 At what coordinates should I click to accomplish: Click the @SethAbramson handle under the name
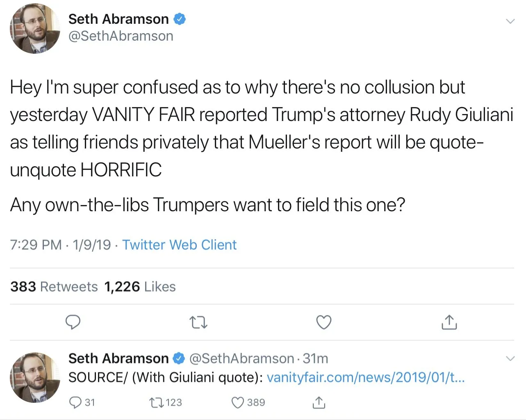[121, 36]
